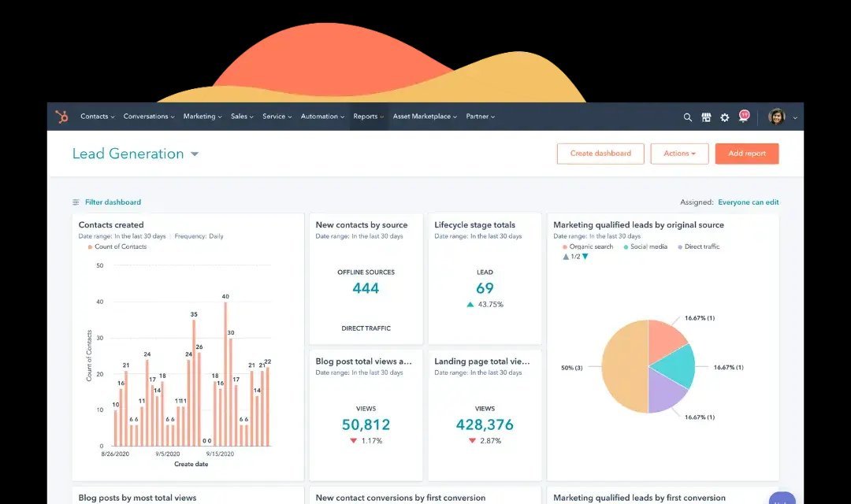The height and width of the screenshot is (504, 851).
Task: Click the 9/15/2020 axis date
Action: (220, 454)
